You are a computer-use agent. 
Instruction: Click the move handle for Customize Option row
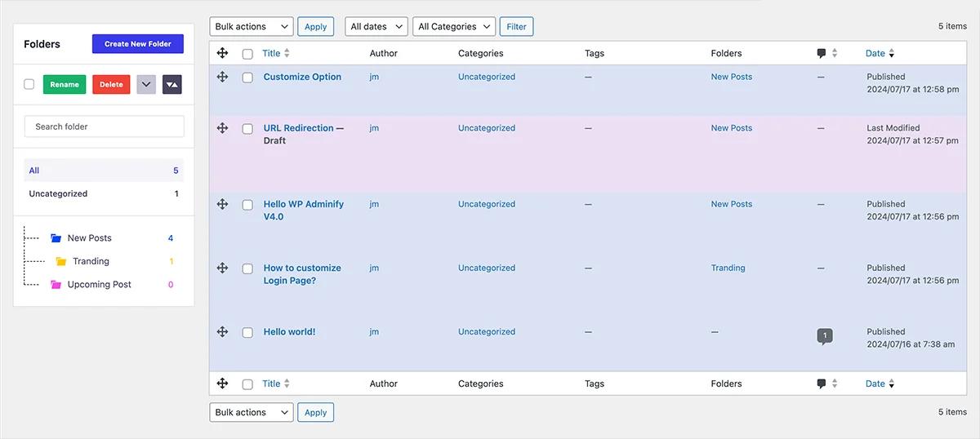click(222, 77)
